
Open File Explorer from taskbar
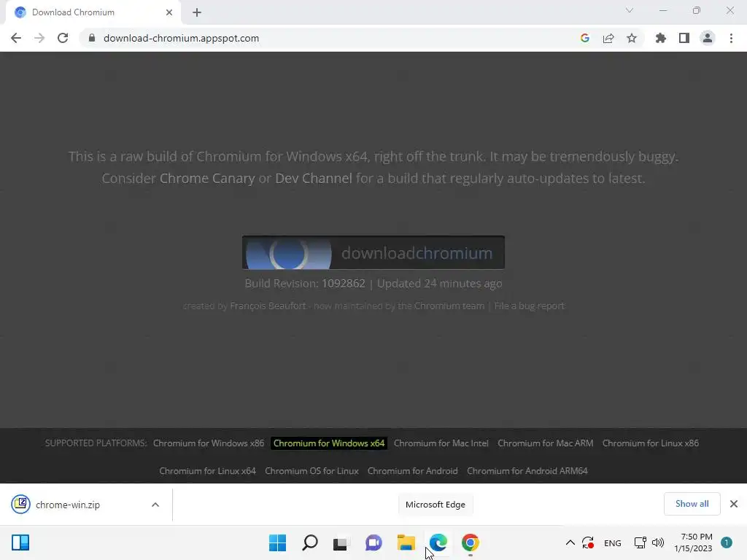click(x=406, y=542)
